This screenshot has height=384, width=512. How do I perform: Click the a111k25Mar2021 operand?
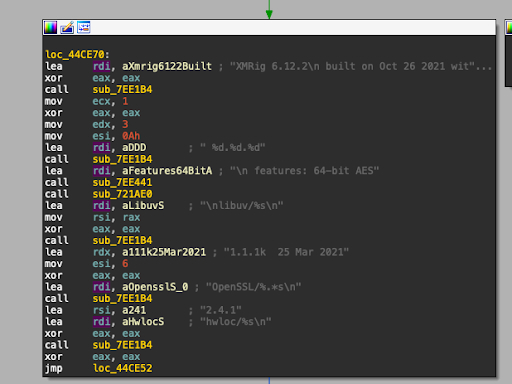tap(164, 252)
